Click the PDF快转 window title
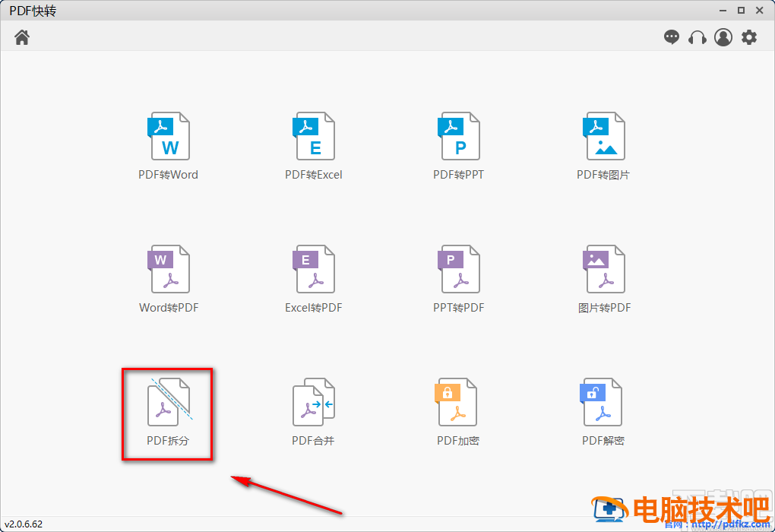This screenshot has width=775, height=532. pos(33,11)
